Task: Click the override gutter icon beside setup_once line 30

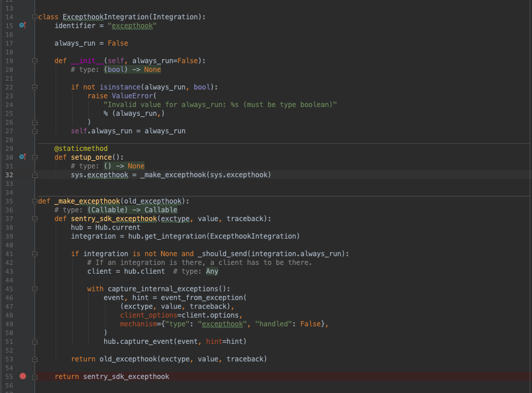Action: 23,157
